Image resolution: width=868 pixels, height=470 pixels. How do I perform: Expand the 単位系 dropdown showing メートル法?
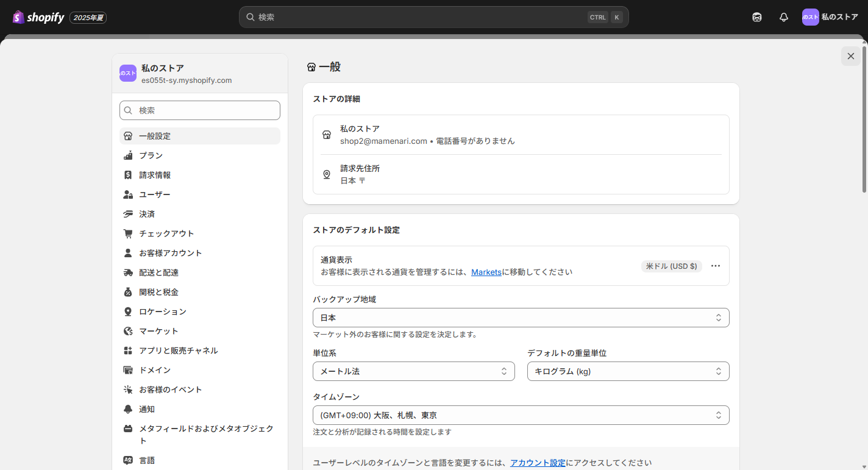pyautogui.click(x=413, y=371)
